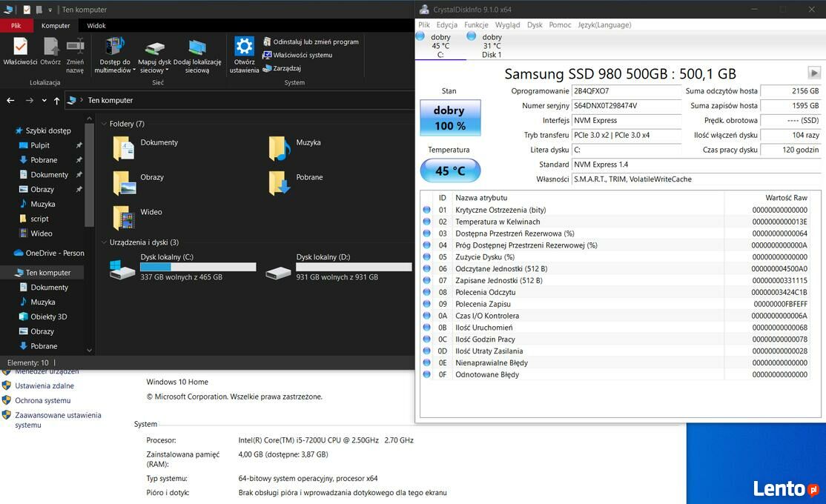
Task: Select Obrazy folder icon in content
Action: point(125,183)
